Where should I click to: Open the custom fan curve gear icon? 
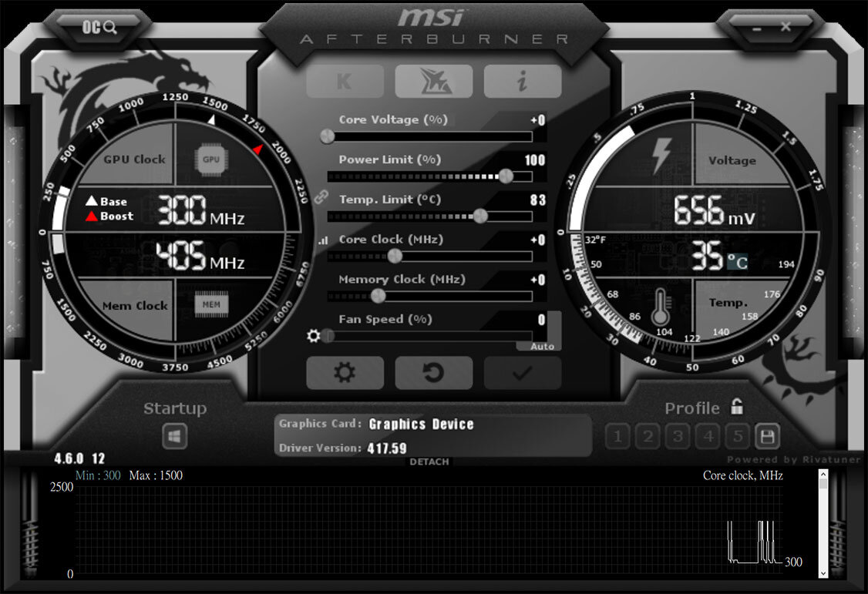pos(315,336)
